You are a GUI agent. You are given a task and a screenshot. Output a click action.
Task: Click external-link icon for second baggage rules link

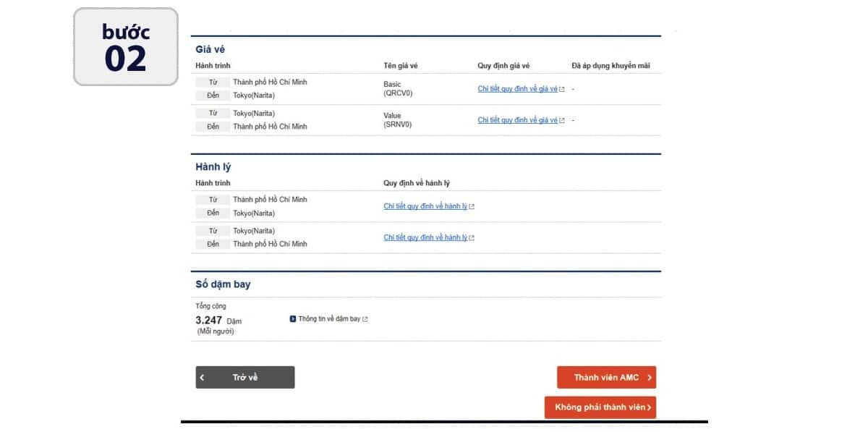point(472,238)
